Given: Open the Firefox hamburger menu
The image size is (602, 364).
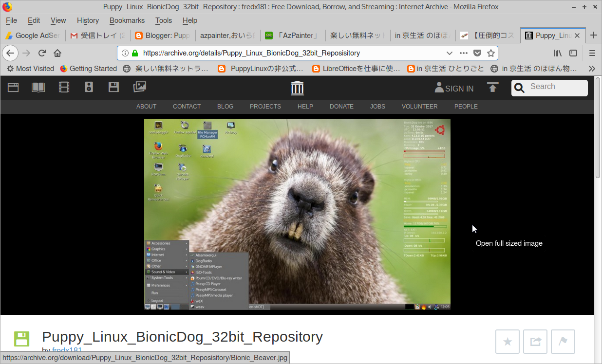Looking at the screenshot, I should click(592, 53).
